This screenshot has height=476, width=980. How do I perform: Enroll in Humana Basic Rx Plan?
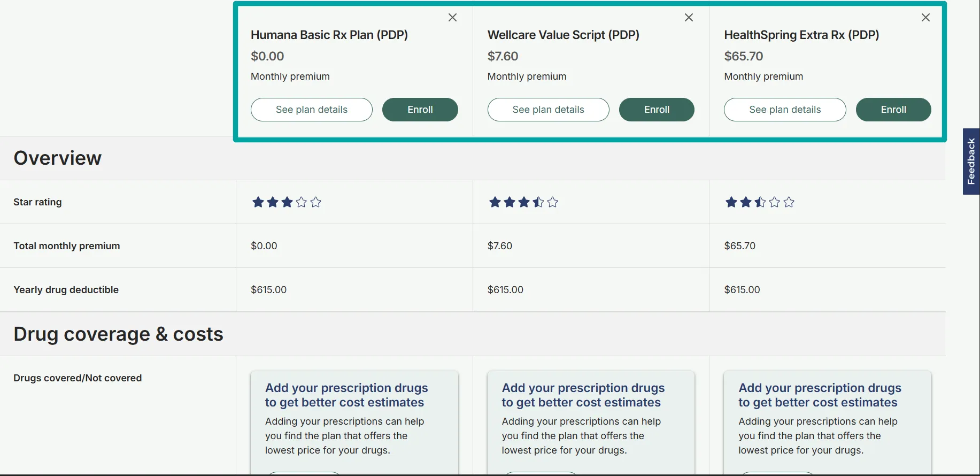click(420, 110)
